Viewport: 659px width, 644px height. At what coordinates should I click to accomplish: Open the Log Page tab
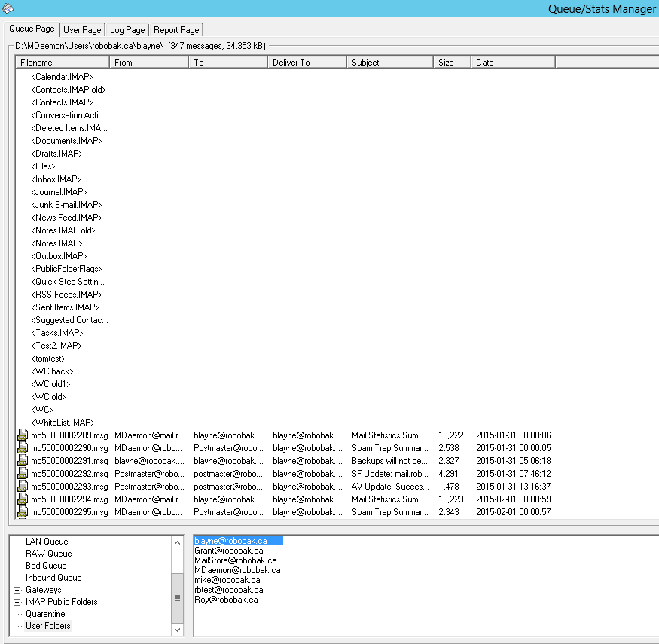127,29
